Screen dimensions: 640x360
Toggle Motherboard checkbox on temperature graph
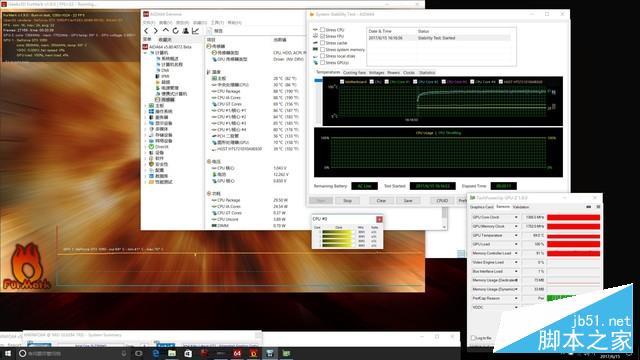click(x=342, y=82)
